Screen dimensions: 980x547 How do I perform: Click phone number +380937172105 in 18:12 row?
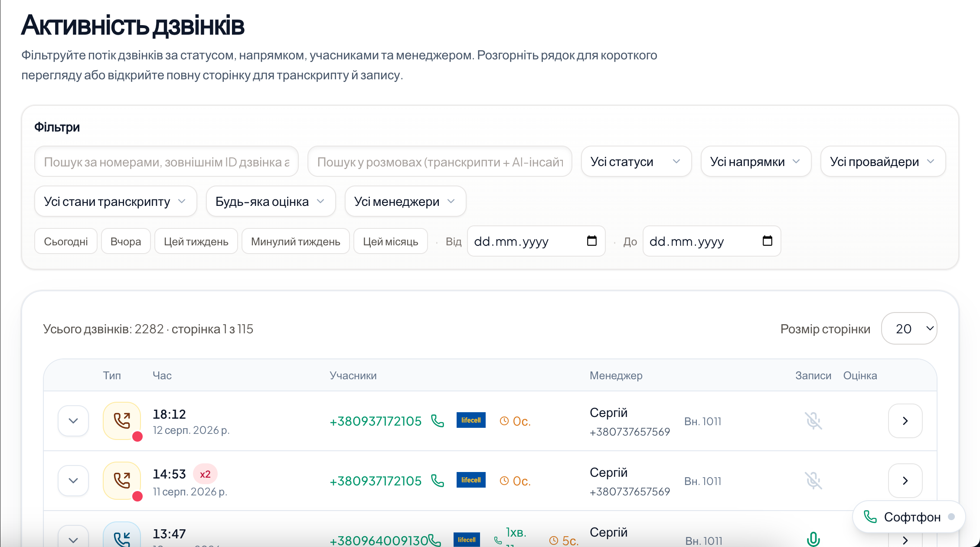point(376,421)
